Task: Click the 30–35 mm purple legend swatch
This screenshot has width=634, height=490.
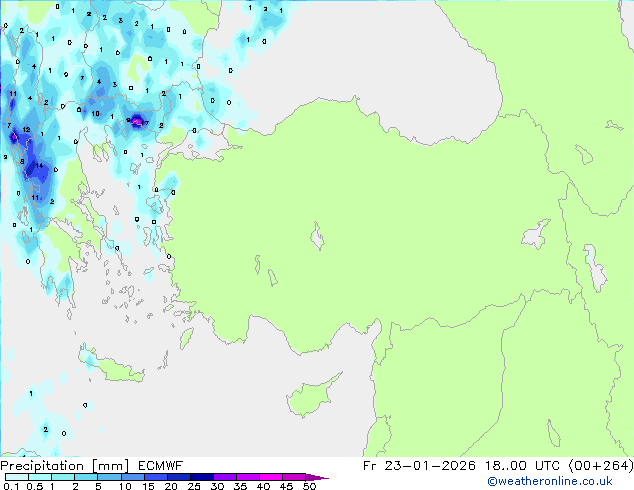Action: [x=225, y=477]
